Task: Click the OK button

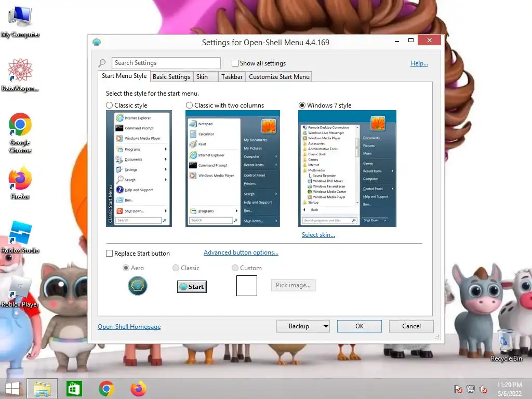Action: tap(360, 326)
